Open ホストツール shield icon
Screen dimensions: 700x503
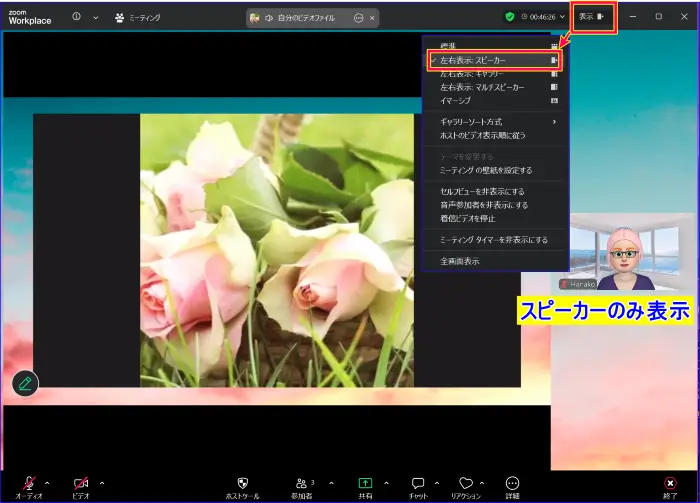[x=242, y=482]
